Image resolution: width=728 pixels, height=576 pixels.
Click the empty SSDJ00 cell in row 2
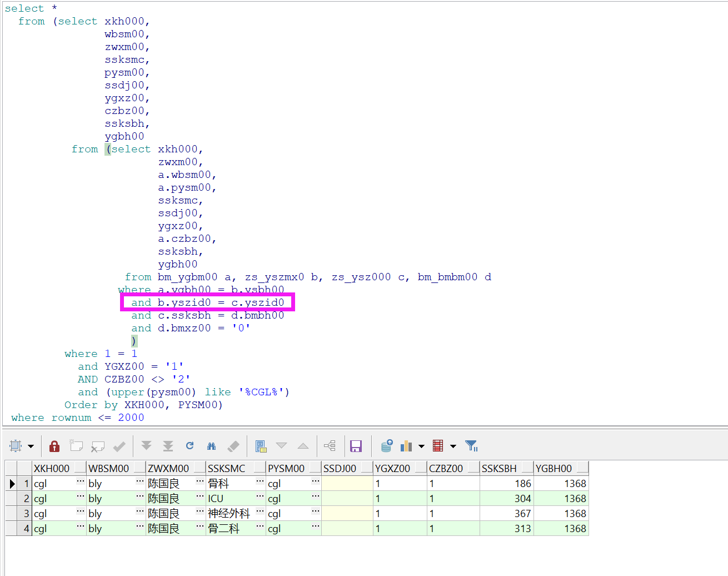tap(347, 499)
